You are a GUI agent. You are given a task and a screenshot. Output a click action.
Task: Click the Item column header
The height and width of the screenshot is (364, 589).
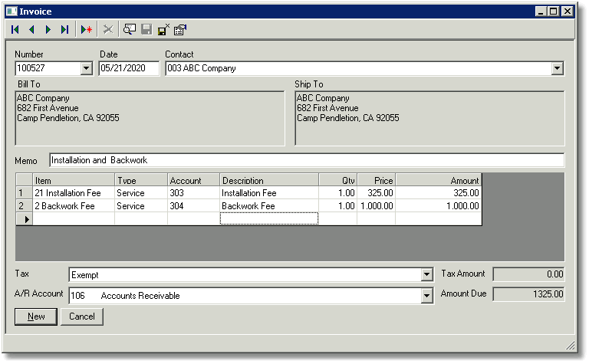(x=74, y=180)
